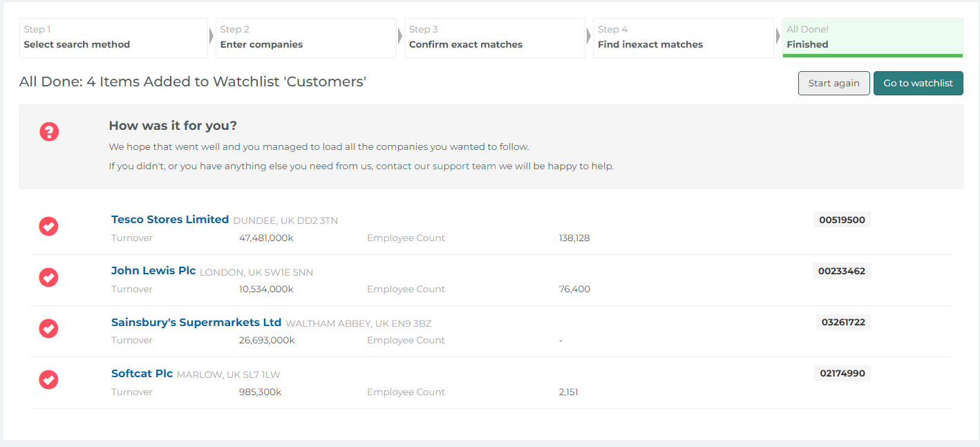The height and width of the screenshot is (447, 980).
Task: Click the red question mark help icon
Action: [x=49, y=131]
